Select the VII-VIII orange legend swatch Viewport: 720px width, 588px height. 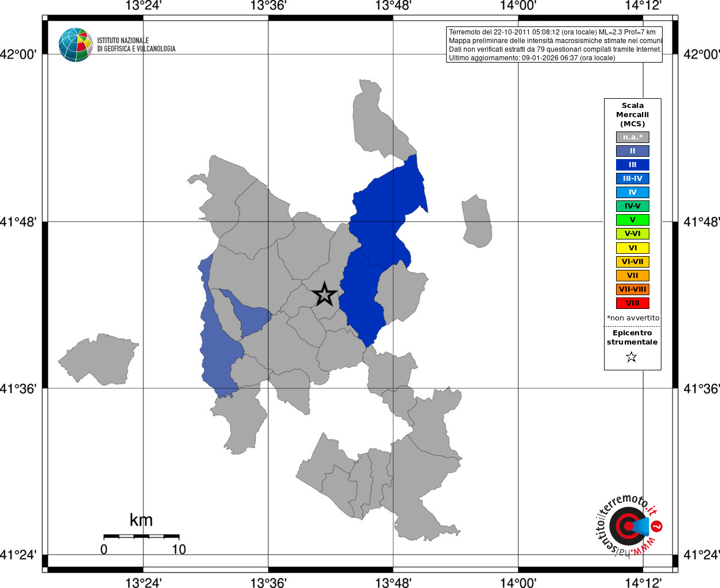click(633, 289)
